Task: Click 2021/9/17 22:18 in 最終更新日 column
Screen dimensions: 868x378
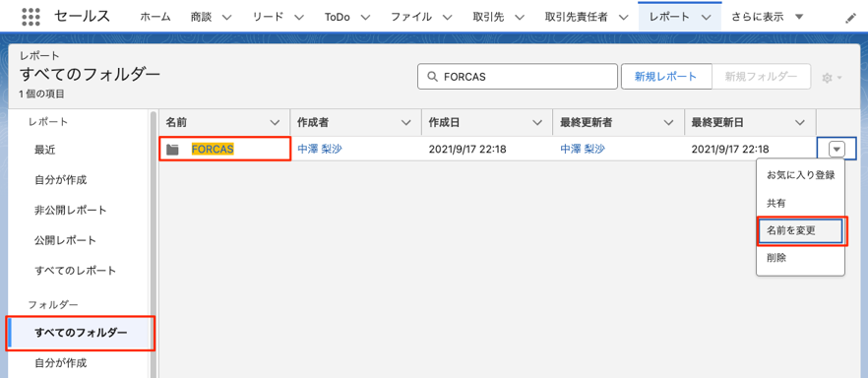Action: 730,149
